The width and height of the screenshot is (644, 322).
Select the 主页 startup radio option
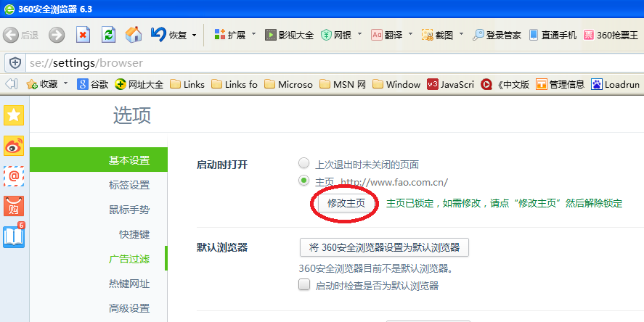[304, 181]
